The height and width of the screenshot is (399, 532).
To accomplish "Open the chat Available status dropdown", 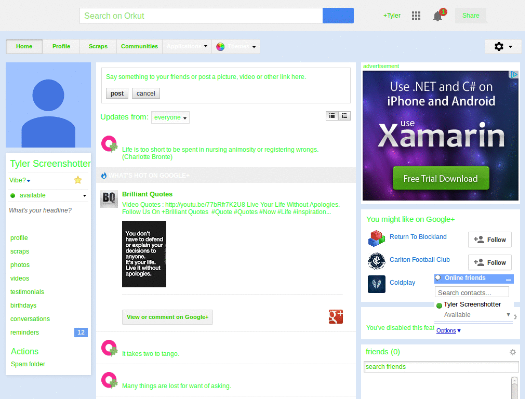I will point(508,314).
